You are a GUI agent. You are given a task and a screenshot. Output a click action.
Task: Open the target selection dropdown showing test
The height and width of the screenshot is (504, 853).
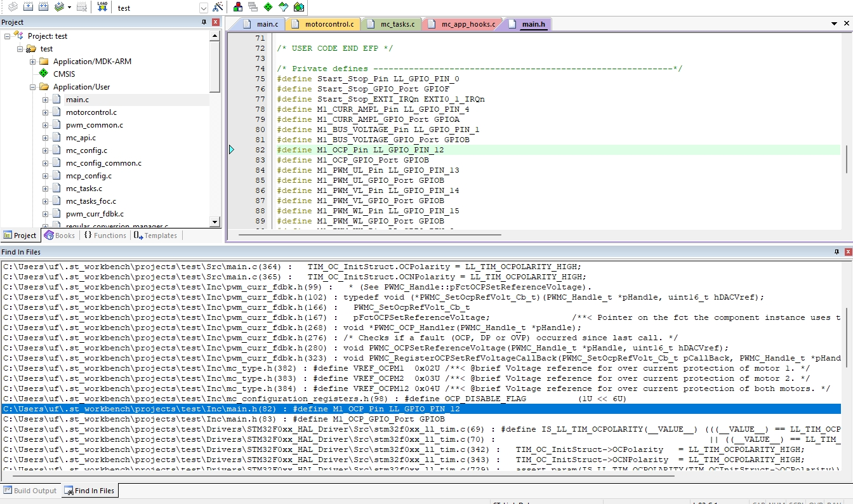click(x=202, y=8)
